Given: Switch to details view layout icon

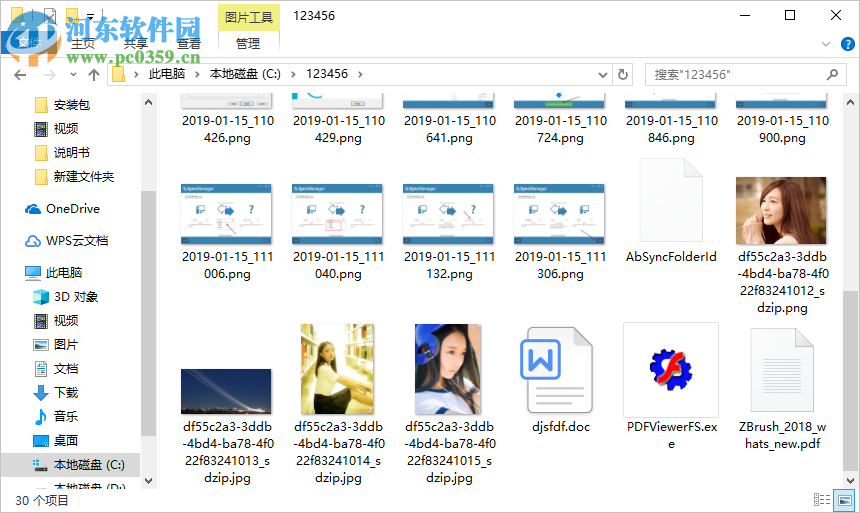Looking at the screenshot, I should [x=821, y=499].
